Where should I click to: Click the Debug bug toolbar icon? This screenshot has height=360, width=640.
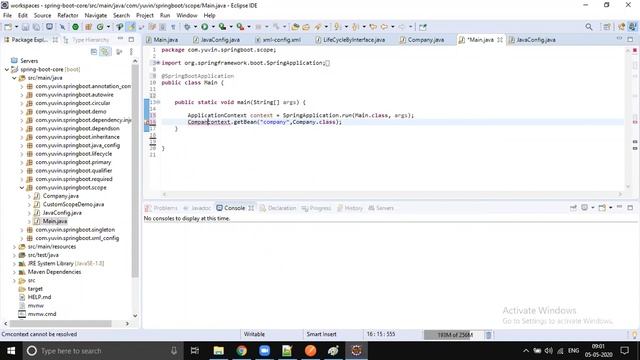click(x=187, y=27)
